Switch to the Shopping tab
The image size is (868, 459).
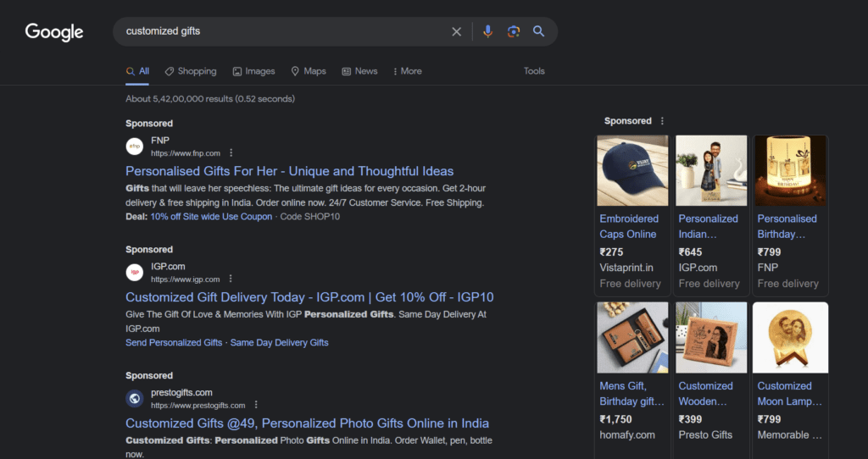191,71
